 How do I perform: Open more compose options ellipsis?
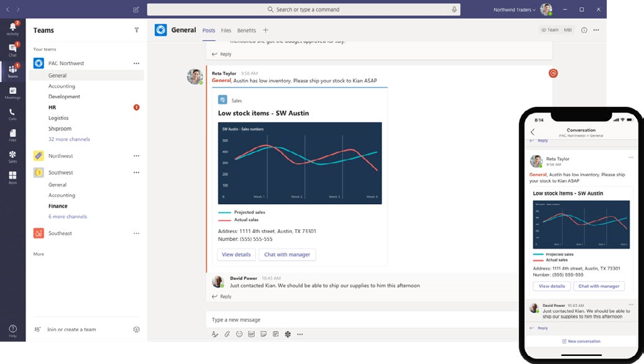pyautogui.click(x=300, y=334)
